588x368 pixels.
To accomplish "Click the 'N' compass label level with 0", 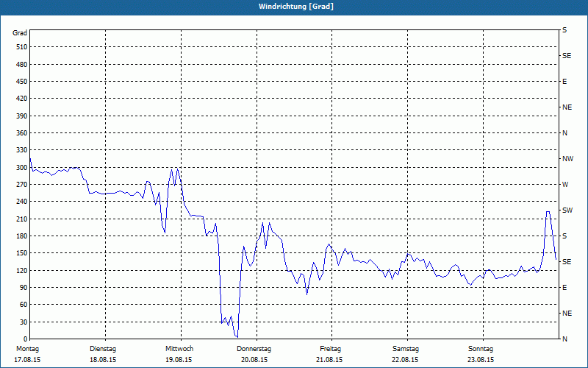I will coord(564,339).
